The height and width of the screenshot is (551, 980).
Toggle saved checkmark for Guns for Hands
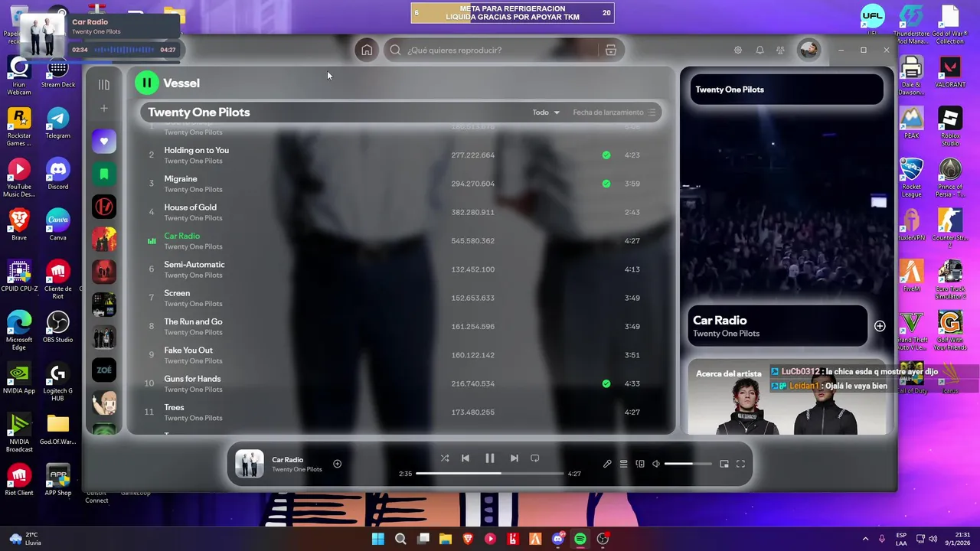606,383
